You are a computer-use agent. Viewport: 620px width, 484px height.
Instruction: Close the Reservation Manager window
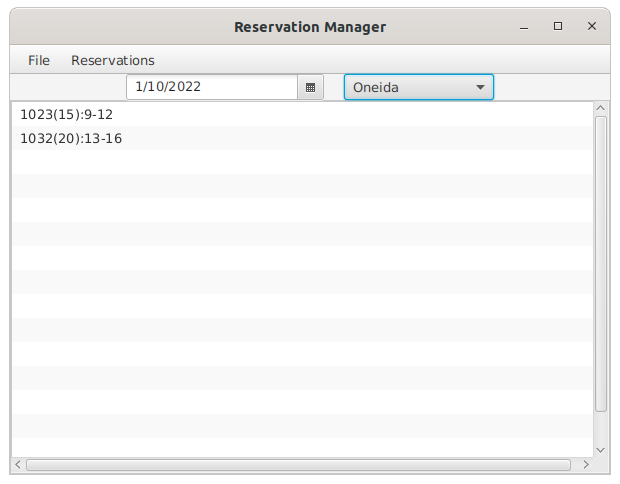[x=592, y=26]
